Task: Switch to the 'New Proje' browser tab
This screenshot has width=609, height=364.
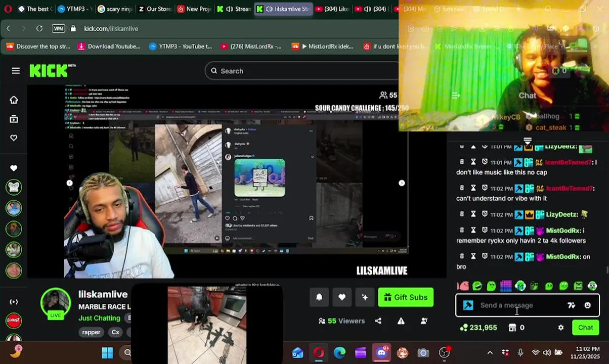Action: (x=195, y=9)
